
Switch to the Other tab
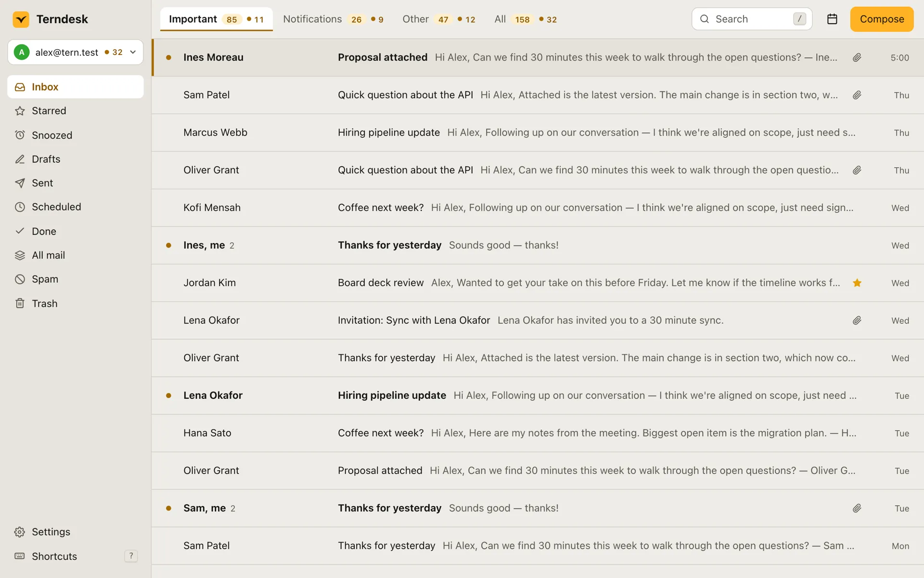click(439, 19)
